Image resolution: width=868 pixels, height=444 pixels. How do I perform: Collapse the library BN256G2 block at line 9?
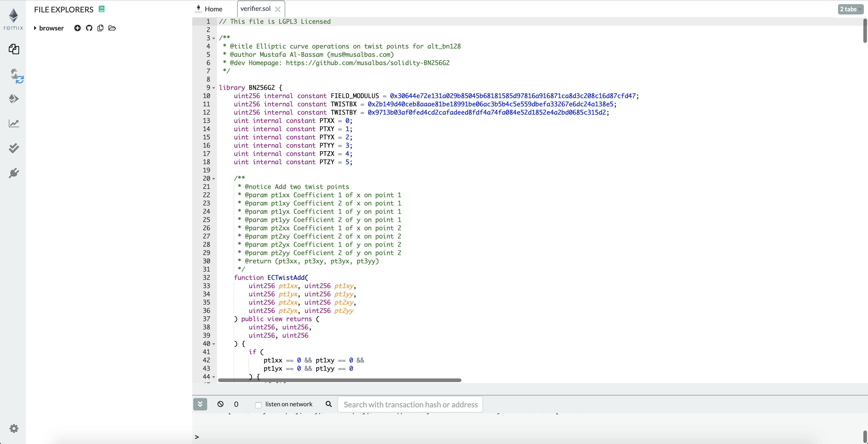click(x=214, y=88)
